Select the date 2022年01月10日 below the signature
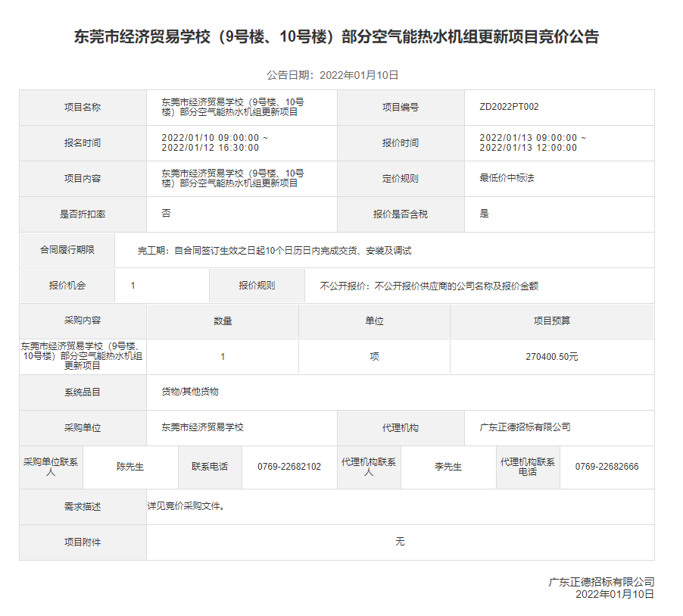This screenshot has height=616, width=683. tap(615, 594)
